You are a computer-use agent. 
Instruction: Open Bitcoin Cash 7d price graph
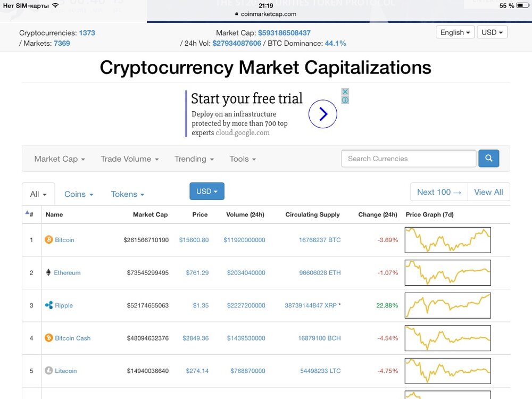pyautogui.click(x=447, y=338)
